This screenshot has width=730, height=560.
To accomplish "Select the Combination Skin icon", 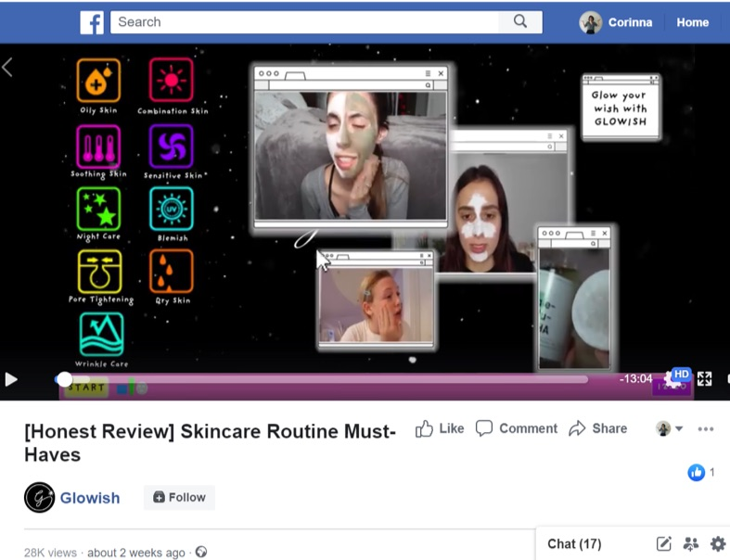I will (x=172, y=80).
